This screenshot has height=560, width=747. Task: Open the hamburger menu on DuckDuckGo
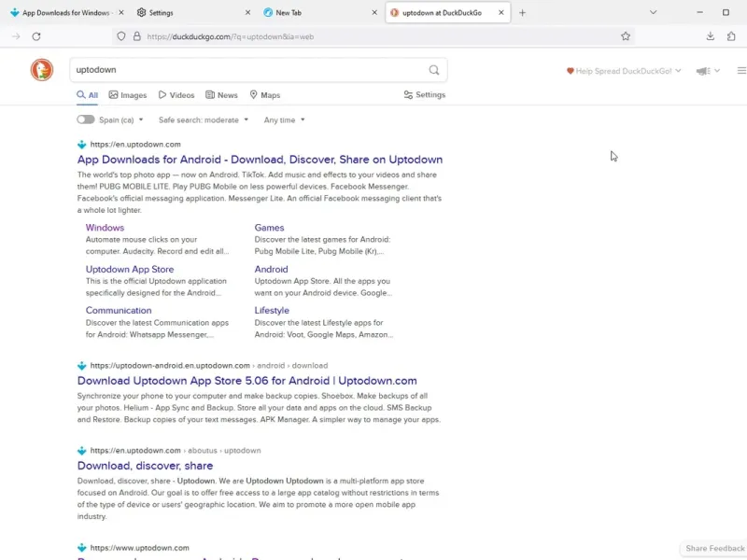(x=741, y=71)
